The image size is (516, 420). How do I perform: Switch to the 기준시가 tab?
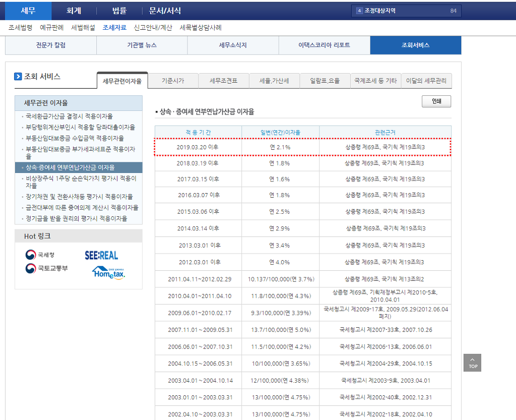click(x=173, y=81)
